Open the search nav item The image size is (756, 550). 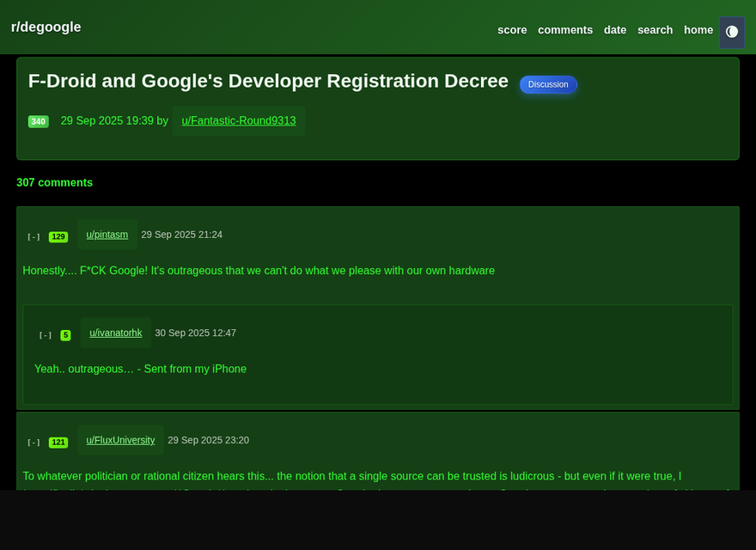(655, 30)
